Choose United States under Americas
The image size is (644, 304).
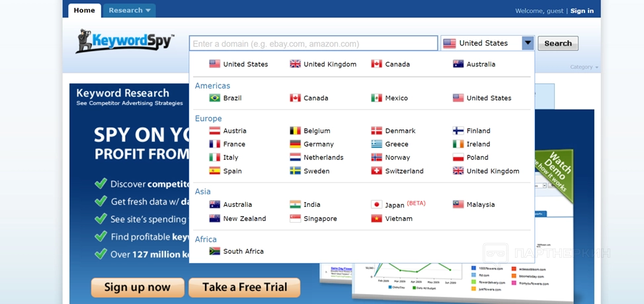[482, 98]
